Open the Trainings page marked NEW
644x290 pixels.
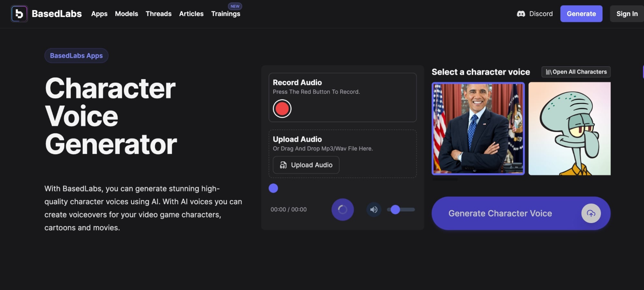226,14
